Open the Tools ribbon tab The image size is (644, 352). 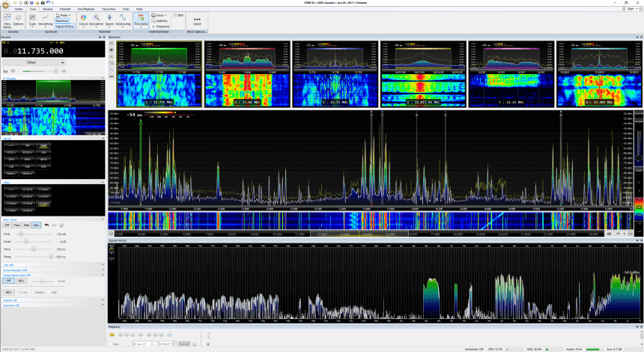(x=126, y=9)
